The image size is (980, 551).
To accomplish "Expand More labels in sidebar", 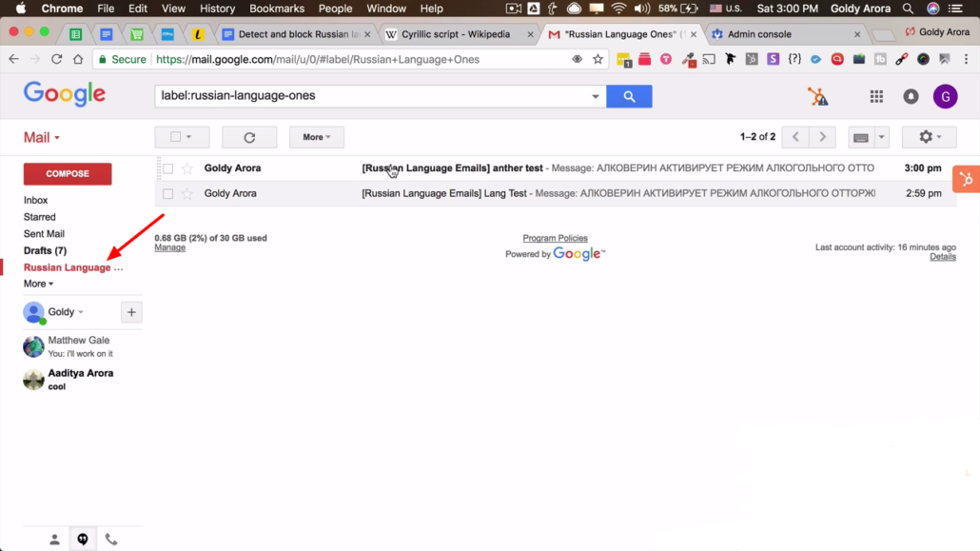I will point(38,284).
